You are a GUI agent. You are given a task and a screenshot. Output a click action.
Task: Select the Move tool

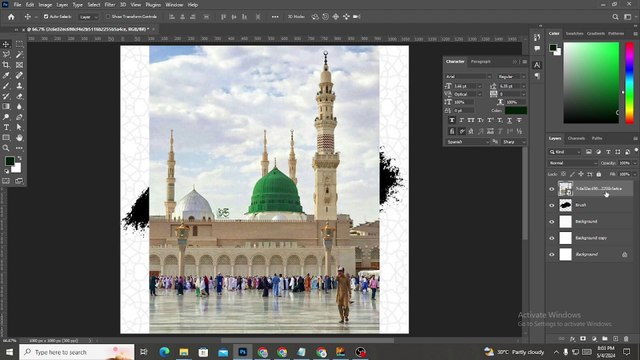[x=6, y=44]
